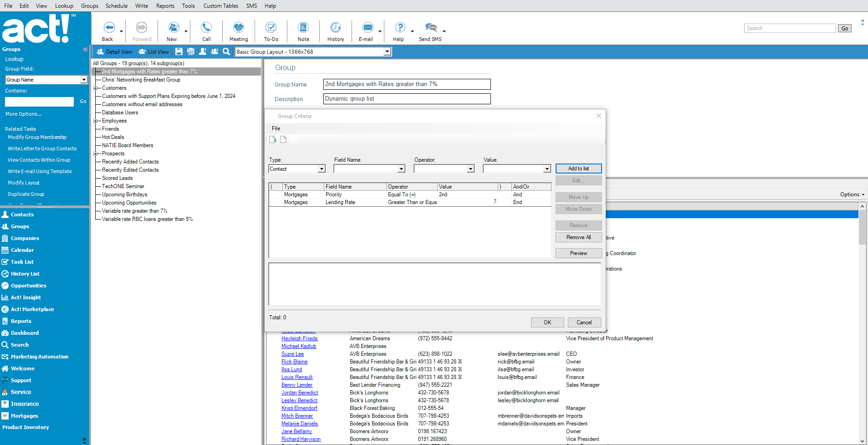Open the Lookup menu
This screenshot has width=868, height=445.
click(x=64, y=6)
